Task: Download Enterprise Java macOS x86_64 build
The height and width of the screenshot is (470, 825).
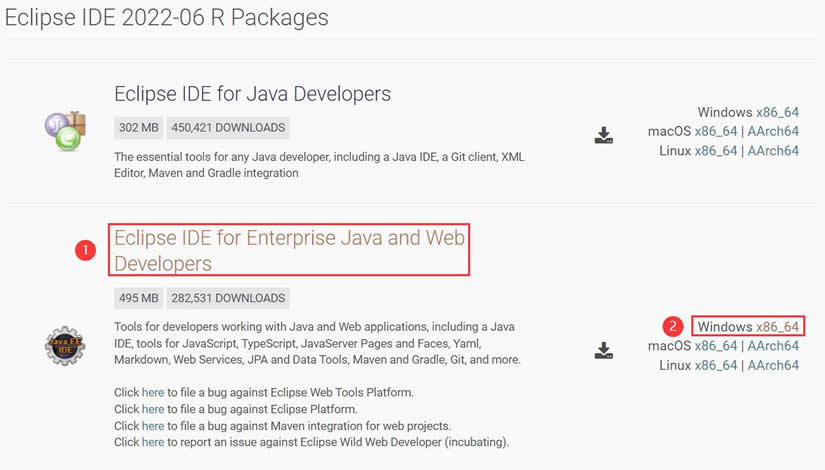Action: 716,346
